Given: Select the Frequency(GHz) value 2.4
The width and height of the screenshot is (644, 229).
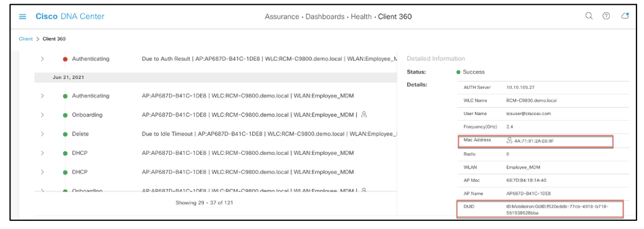Looking at the screenshot, I should (x=510, y=126).
